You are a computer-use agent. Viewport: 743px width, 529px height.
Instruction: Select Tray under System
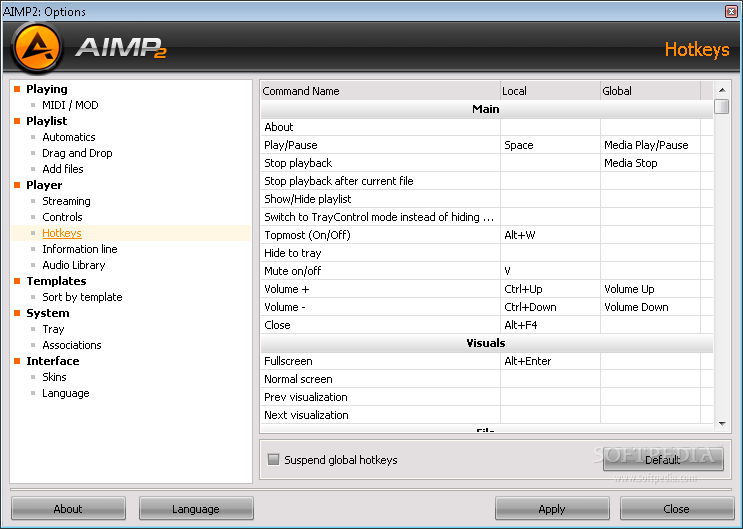pyautogui.click(x=53, y=329)
